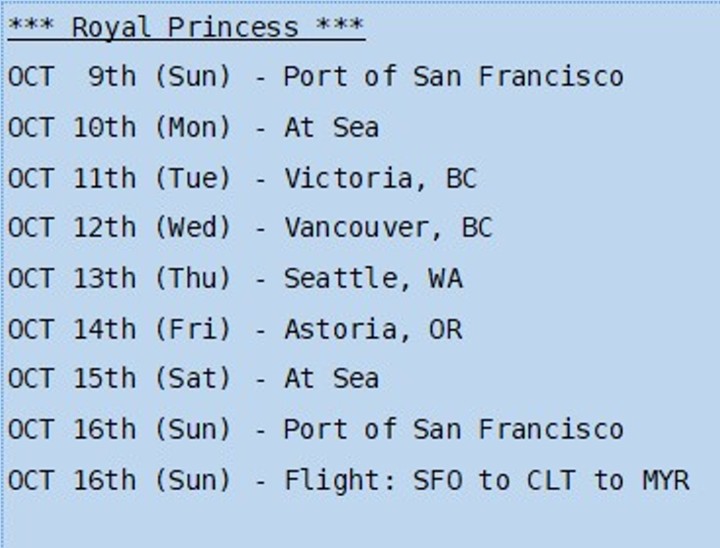The height and width of the screenshot is (548, 720).
Task: Click the (Mon) weekday label
Action: pos(192,127)
